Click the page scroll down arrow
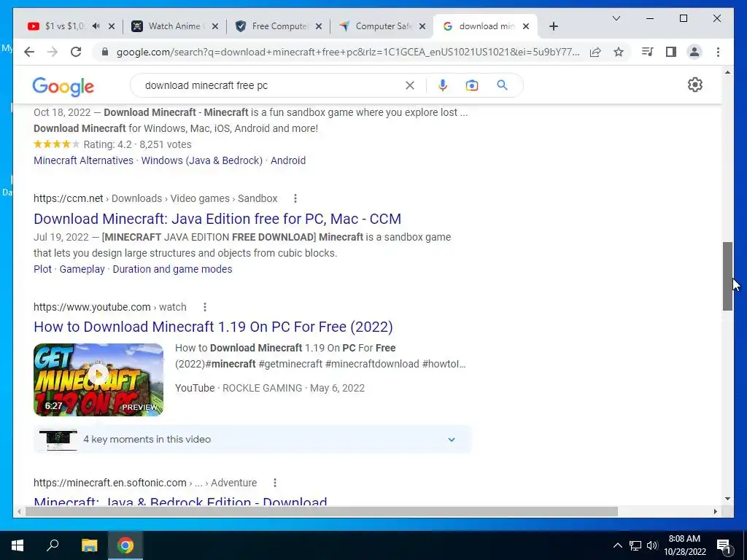This screenshot has height=560, width=747. point(727,499)
